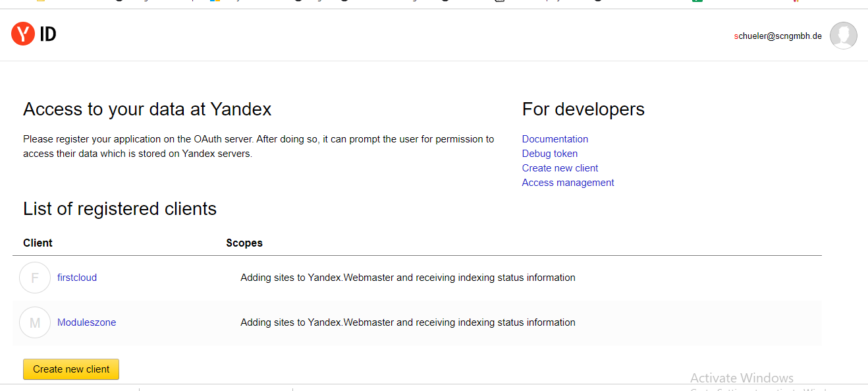868x391 pixels.
Task: Click the Scopes column header
Action: [x=244, y=243]
